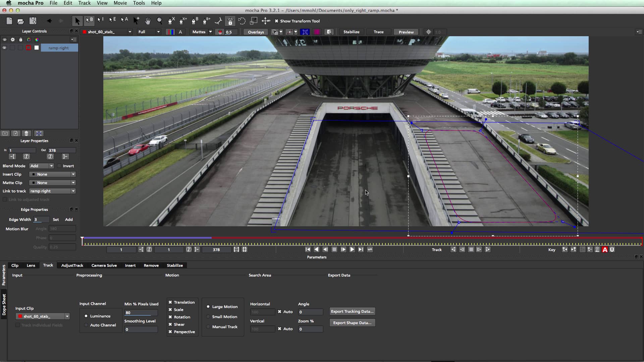
Task: Switch to the Camera Solve tab
Action: pyautogui.click(x=104, y=265)
